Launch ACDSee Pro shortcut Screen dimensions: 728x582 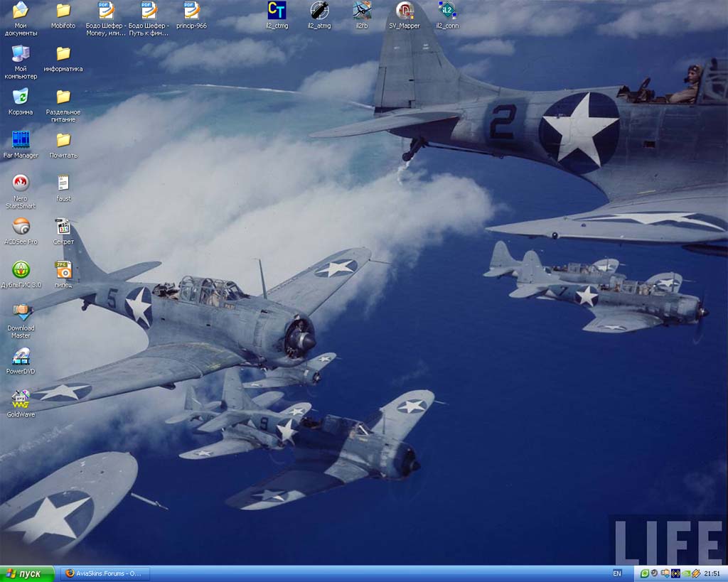click(x=21, y=227)
